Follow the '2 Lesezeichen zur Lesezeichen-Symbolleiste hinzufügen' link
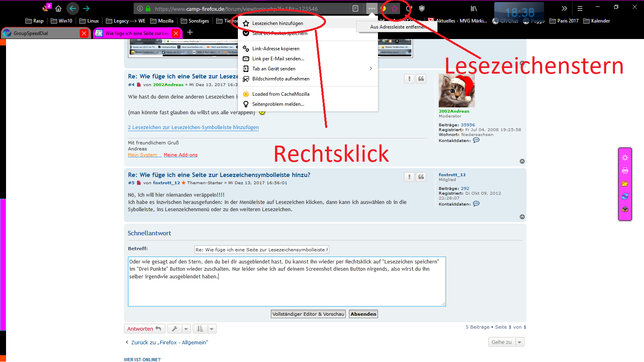This screenshot has height=362, width=644. click(193, 128)
